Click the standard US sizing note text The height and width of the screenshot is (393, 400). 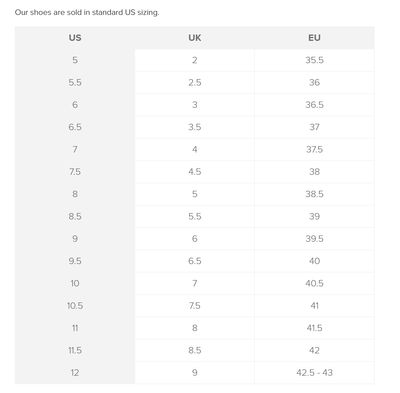pos(87,13)
